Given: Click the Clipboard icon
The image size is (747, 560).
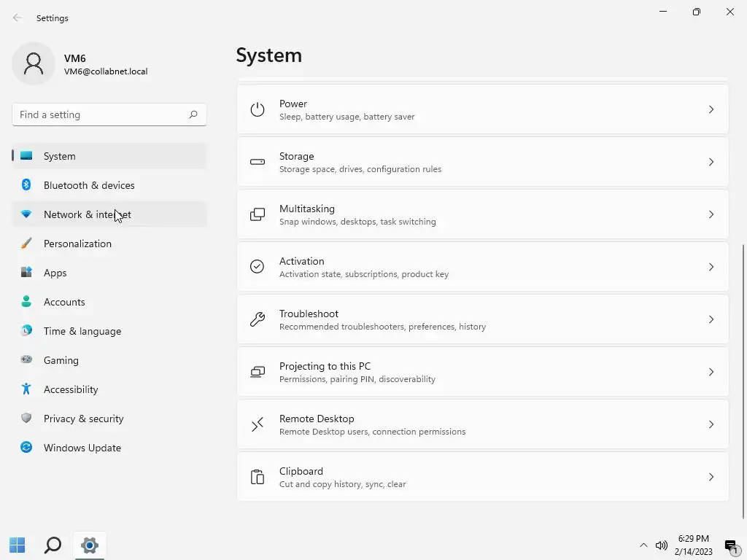Looking at the screenshot, I should pyautogui.click(x=257, y=477).
